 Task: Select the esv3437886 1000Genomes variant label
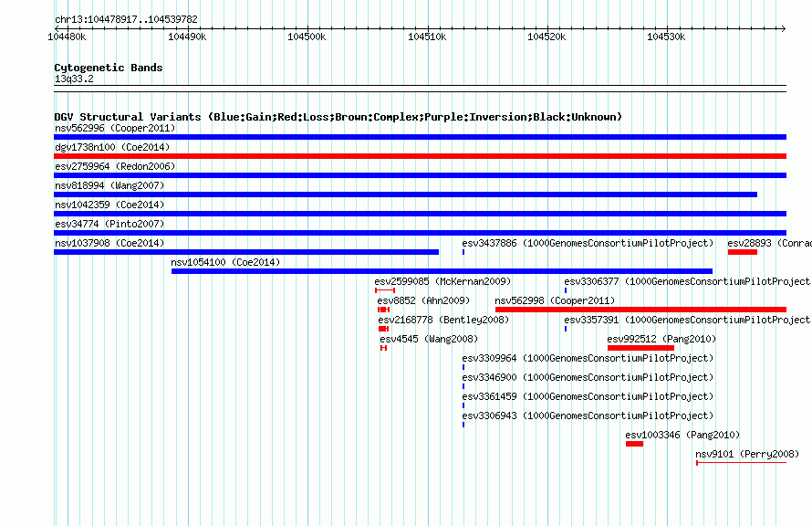pyautogui.click(x=588, y=243)
